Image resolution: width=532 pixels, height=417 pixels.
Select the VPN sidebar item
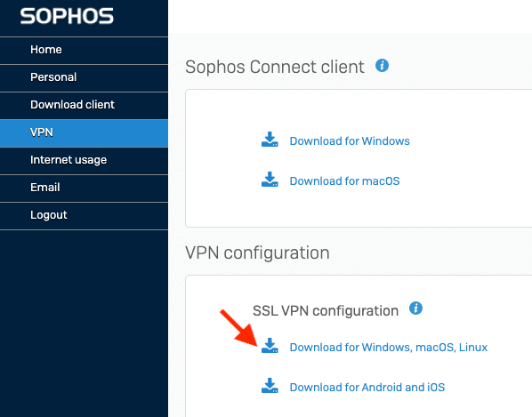(x=84, y=133)
